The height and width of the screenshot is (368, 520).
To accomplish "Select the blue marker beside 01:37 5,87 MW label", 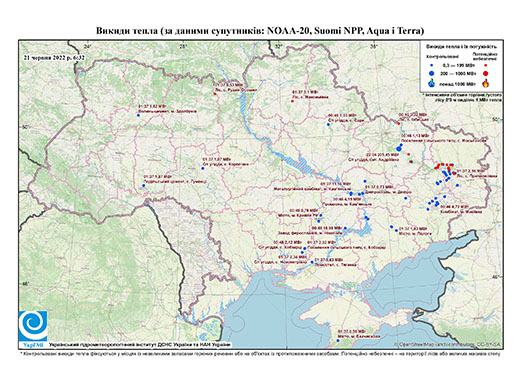I will [144, 185].
